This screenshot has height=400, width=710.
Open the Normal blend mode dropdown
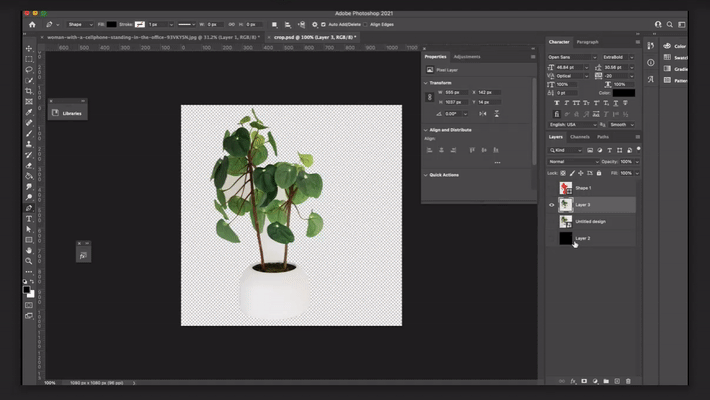pyautogui.click(x=574, y=162)
